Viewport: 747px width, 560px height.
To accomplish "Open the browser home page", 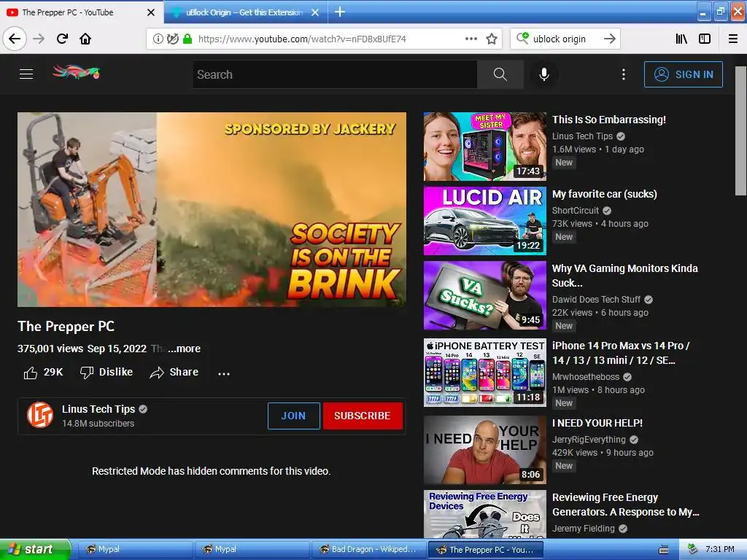I will point(85,39).
